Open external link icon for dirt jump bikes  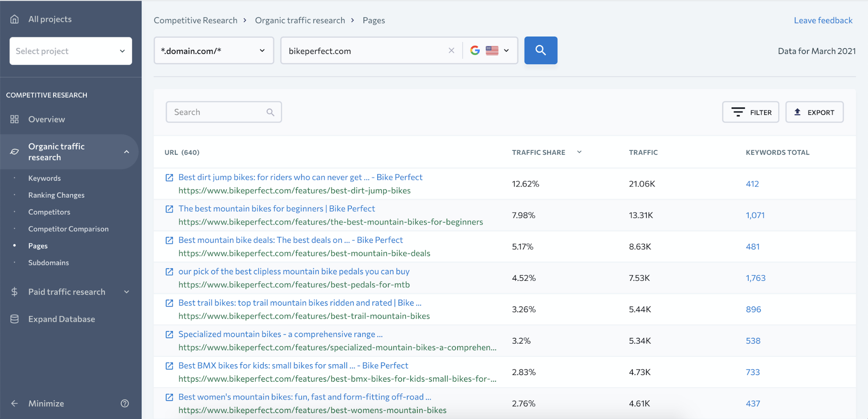tap(169, 177)
